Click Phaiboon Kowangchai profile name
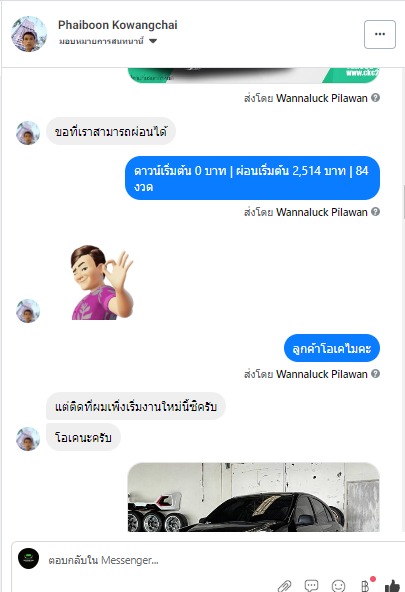The image size is (405, 592). (117, 25)
